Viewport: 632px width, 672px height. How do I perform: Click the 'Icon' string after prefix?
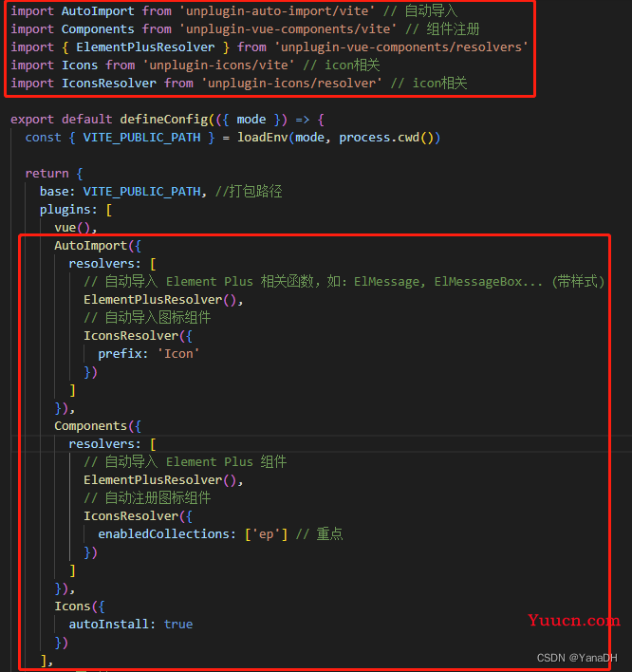(178, 354)
